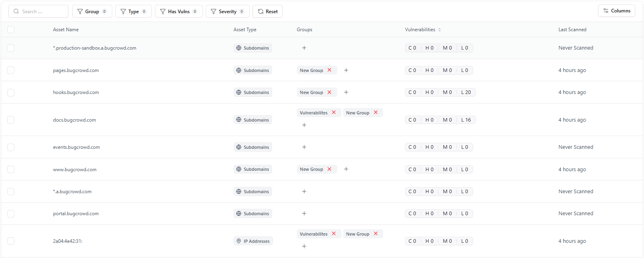Tick the hooks.bugcrowd.com checkbox
Screen dimensions: 644x258
pos(11,92)
